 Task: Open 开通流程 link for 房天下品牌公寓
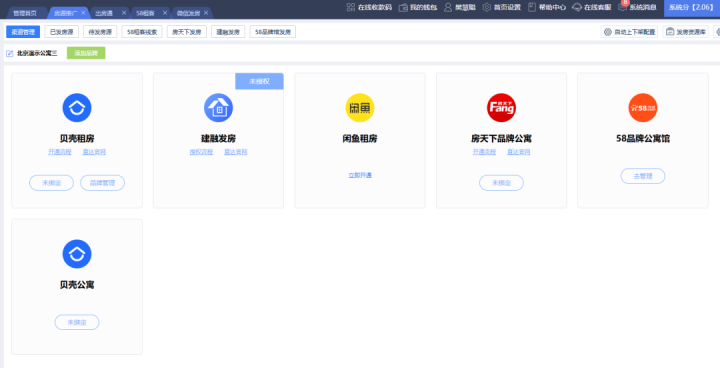point(484,152)
